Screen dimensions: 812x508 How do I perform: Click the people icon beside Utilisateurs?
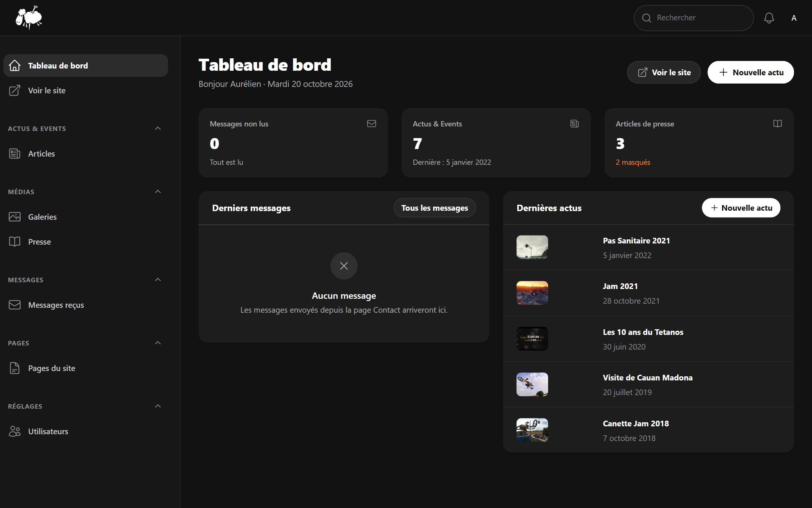point(15,431)
